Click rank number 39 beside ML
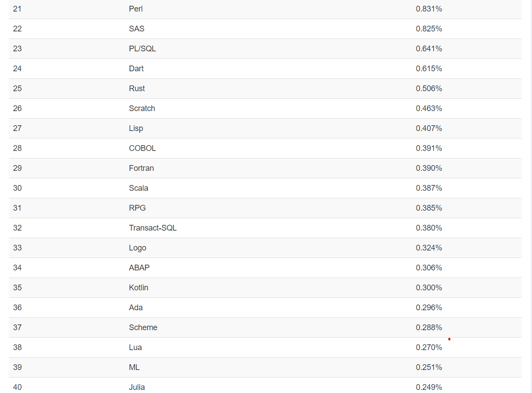Image resolution: width=532 pixels, height=393 pixels. point(17,367)
